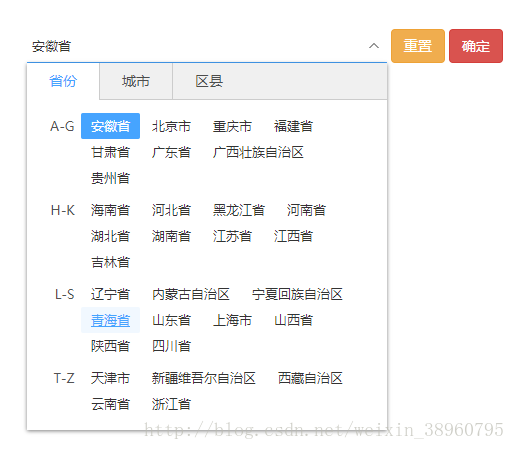Select 上海市 from the list
Image resolution: width=516 pixels, height=450 pixels.
pos(232,320)
